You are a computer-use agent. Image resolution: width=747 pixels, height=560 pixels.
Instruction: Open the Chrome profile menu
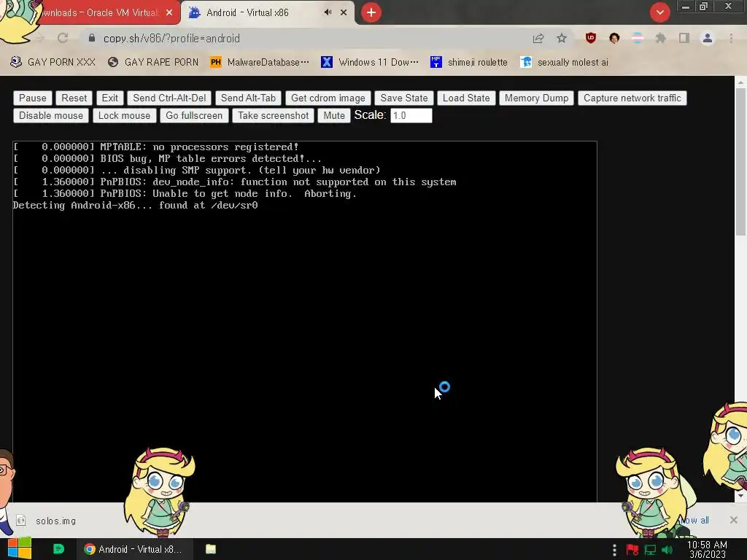click(708, 38)
